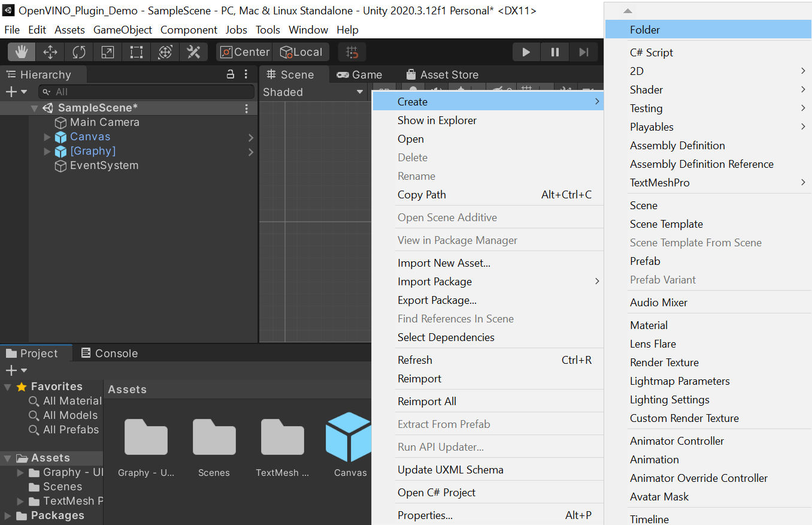Select the Move tool
The image size is (812, 525).
click(50, 52)
